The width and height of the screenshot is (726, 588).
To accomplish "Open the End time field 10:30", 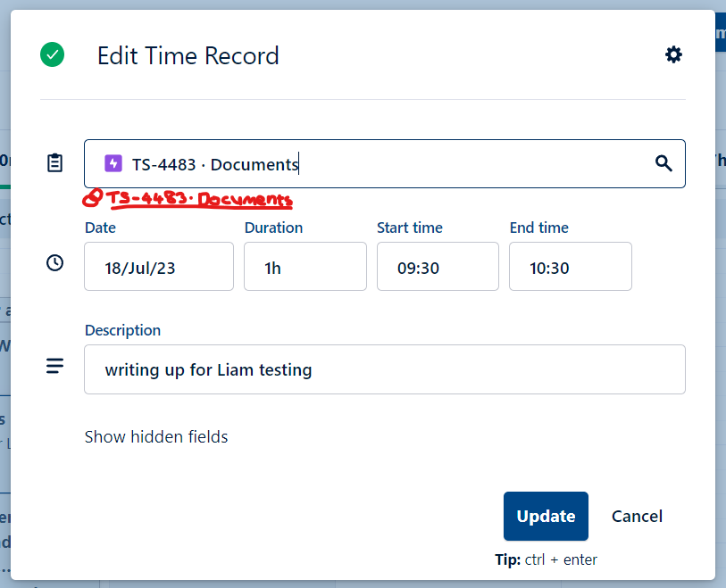I will pyautogui.click(x=570, y=267).
